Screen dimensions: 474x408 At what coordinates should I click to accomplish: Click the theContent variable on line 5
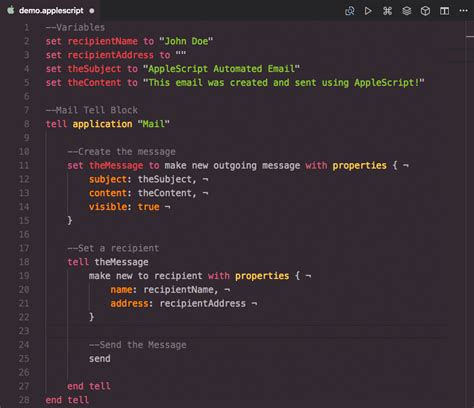coord(94,83)
